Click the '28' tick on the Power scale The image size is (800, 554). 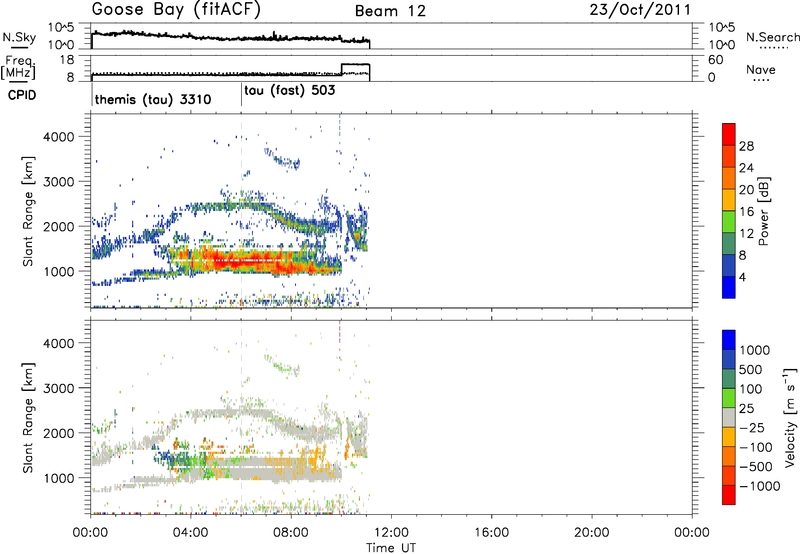click(746, 146)
